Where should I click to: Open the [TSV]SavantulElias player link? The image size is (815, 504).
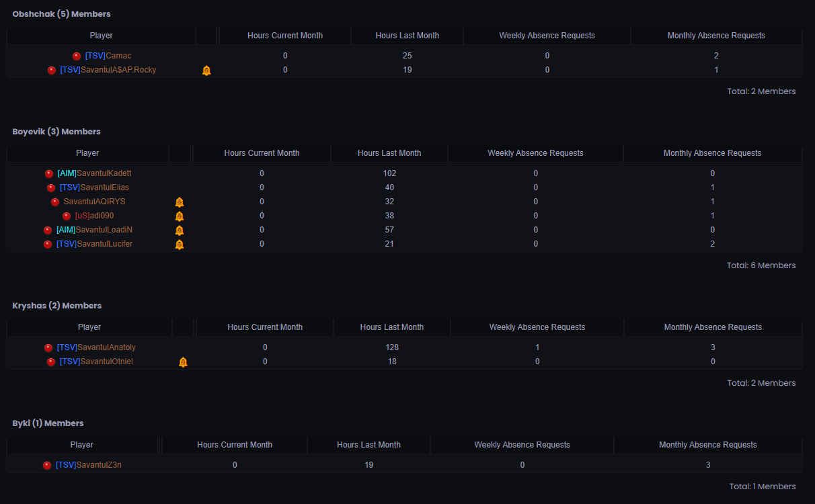coord(94,187)
